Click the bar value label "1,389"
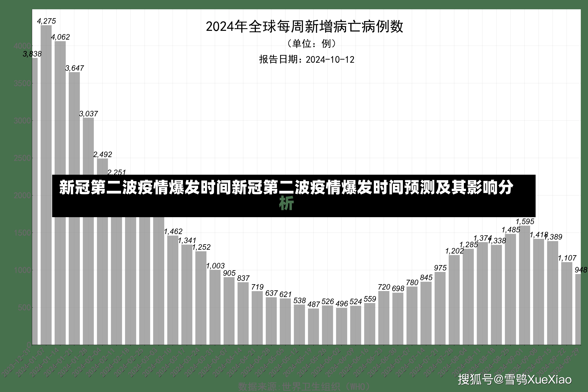 (553, 237)
